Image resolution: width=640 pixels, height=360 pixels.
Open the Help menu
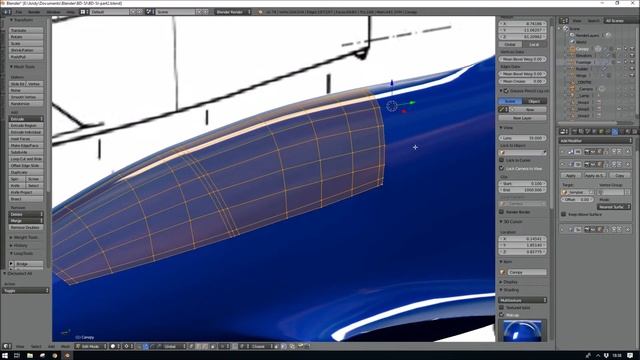(x=71, y=12)
